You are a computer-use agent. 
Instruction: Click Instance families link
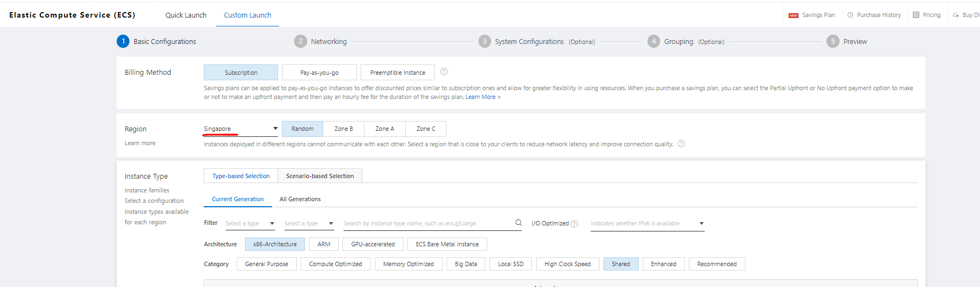pyautogui.click(x=147, y=190)
